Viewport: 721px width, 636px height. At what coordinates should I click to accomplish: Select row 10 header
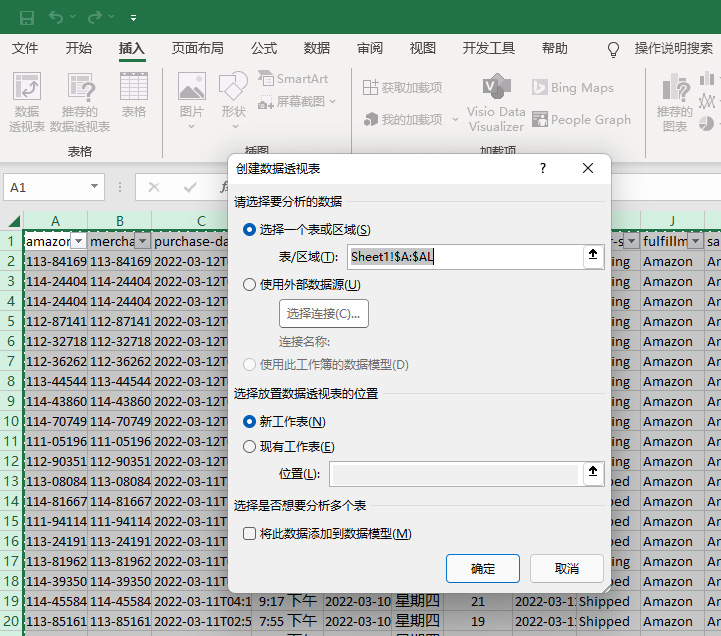11,421
